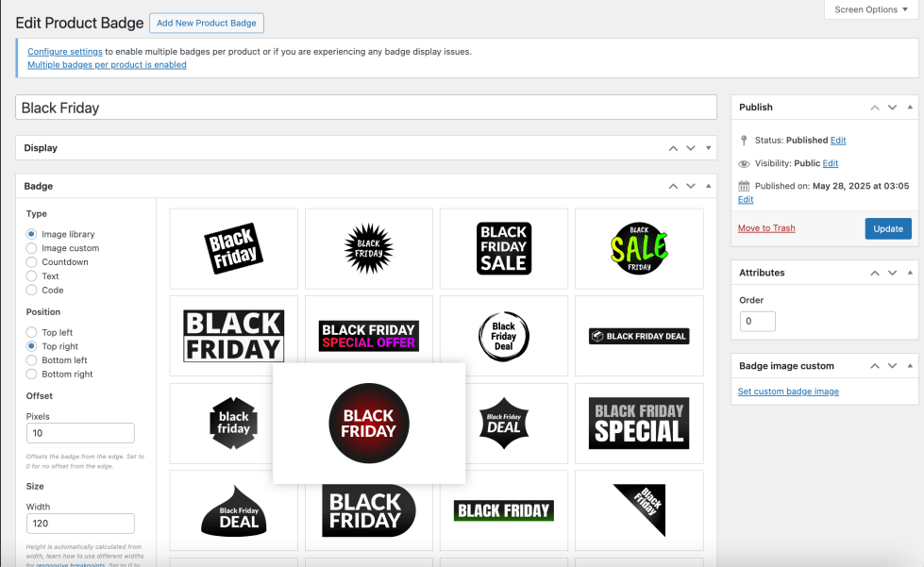This screenshot has height=567, width=924.
Task: Open the Screen Options dropdown
Action: 871,9
